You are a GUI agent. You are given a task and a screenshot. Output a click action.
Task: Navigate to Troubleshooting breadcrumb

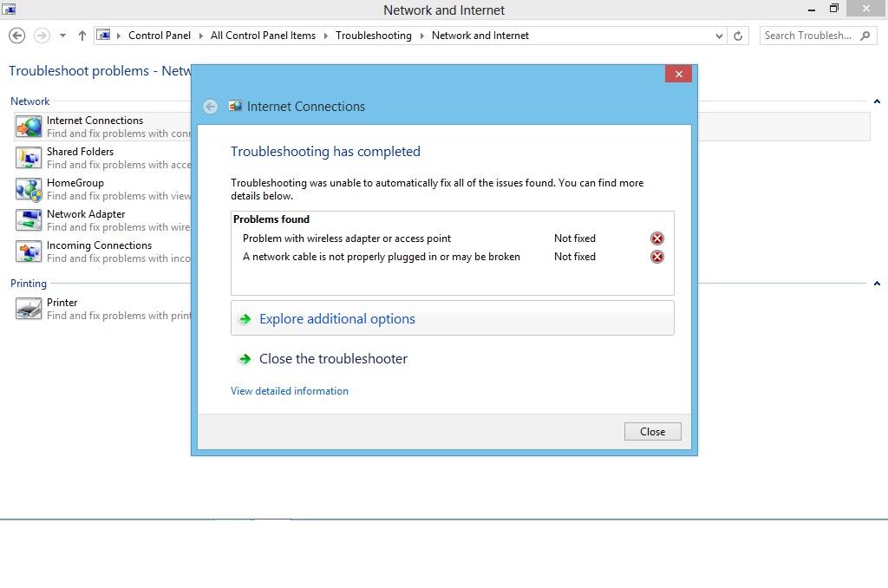point(373,35)
